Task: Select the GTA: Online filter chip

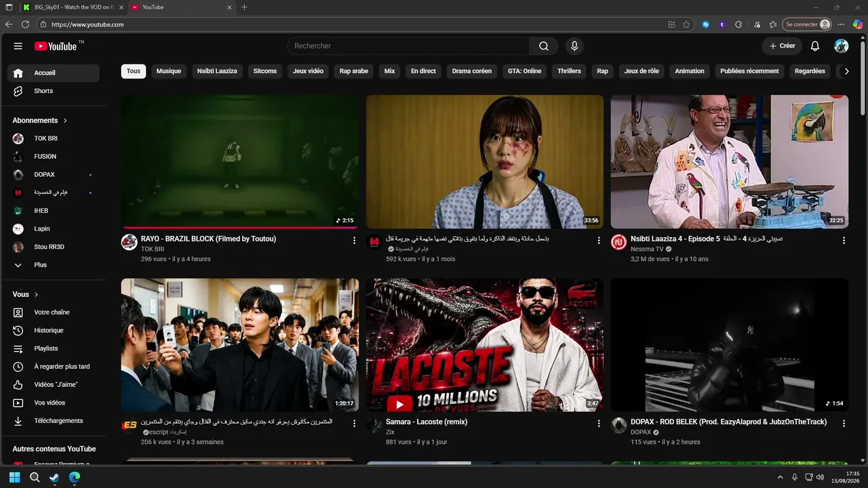Action: 525,71
